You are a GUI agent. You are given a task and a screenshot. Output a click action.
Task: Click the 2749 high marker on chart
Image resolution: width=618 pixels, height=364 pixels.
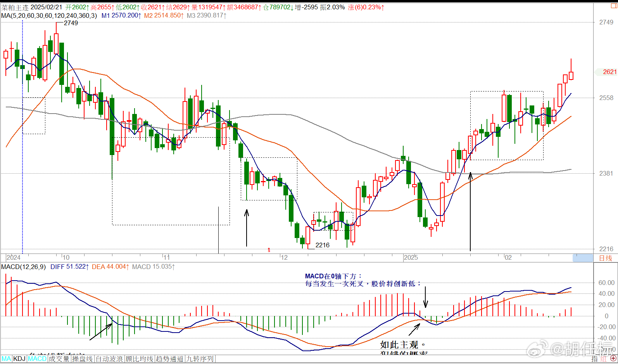(71, 23)
